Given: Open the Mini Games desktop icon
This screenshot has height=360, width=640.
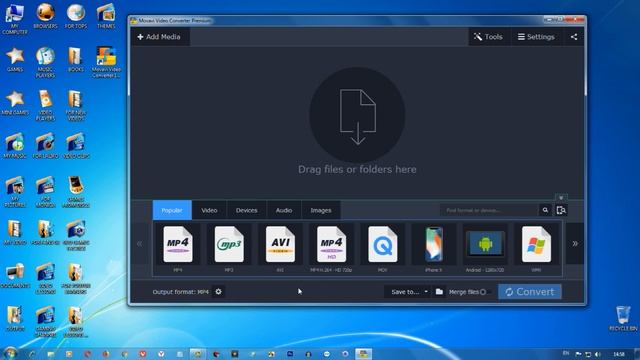Looking at the screenshot, I should [x=15, y=103].
